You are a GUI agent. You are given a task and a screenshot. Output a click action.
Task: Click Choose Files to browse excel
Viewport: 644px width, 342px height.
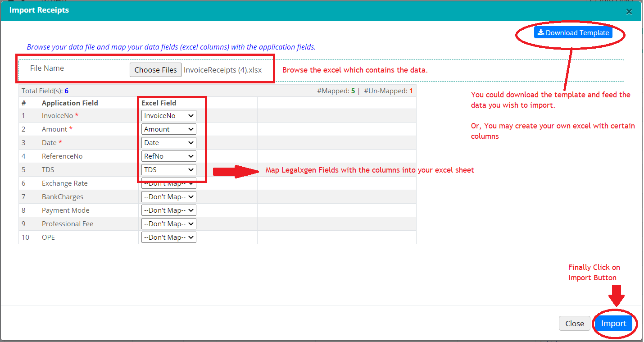(155, 70)
